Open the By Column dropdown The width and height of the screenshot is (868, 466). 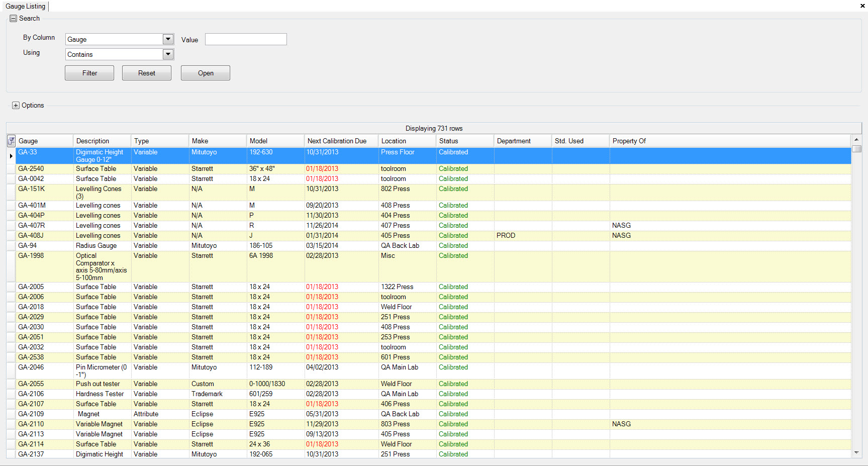(x=168, y=39)
